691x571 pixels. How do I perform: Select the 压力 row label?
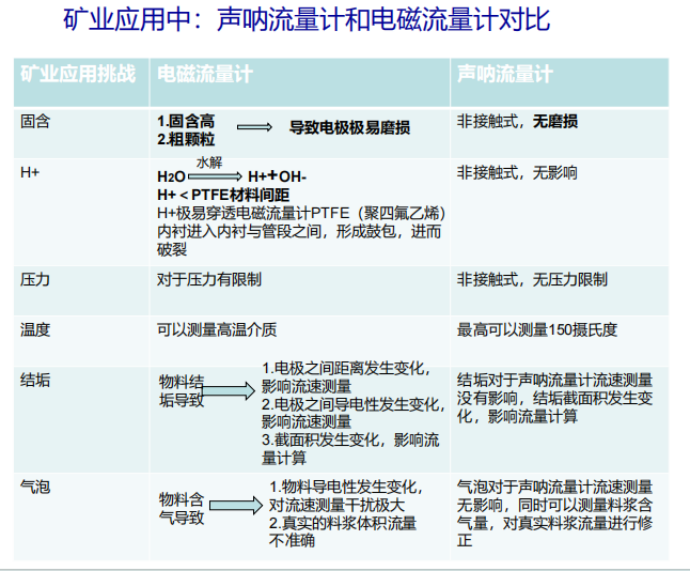tap(35, 280)
